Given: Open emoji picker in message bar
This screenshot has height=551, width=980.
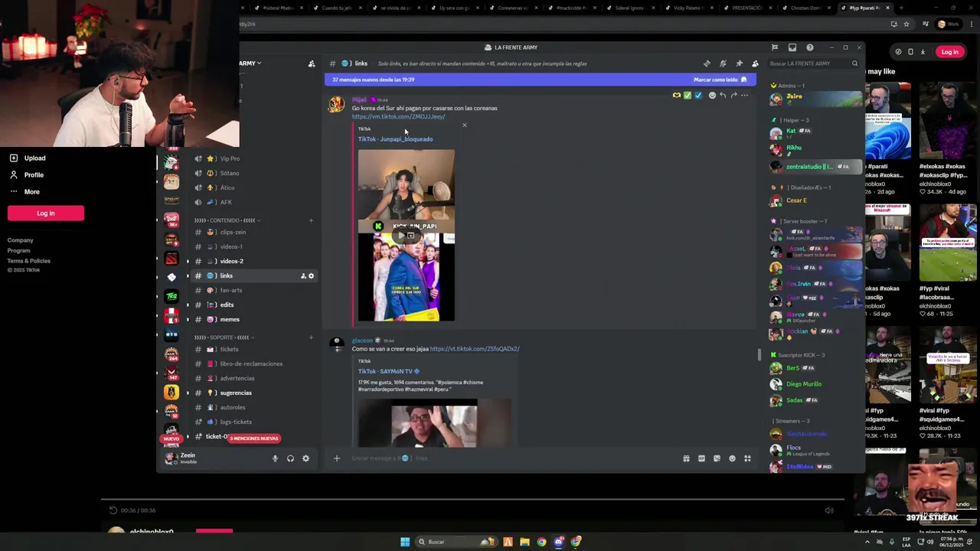Looking at the screenshot, I should coord(732,458).
